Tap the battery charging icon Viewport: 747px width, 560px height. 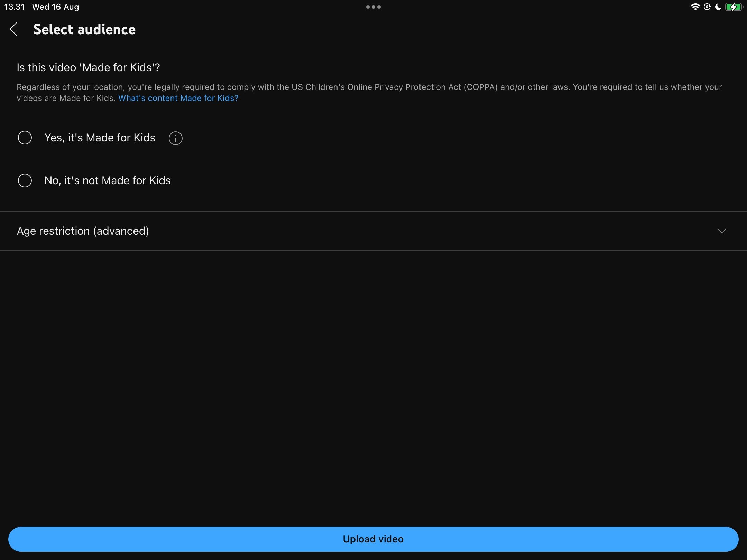coord(734,7)
